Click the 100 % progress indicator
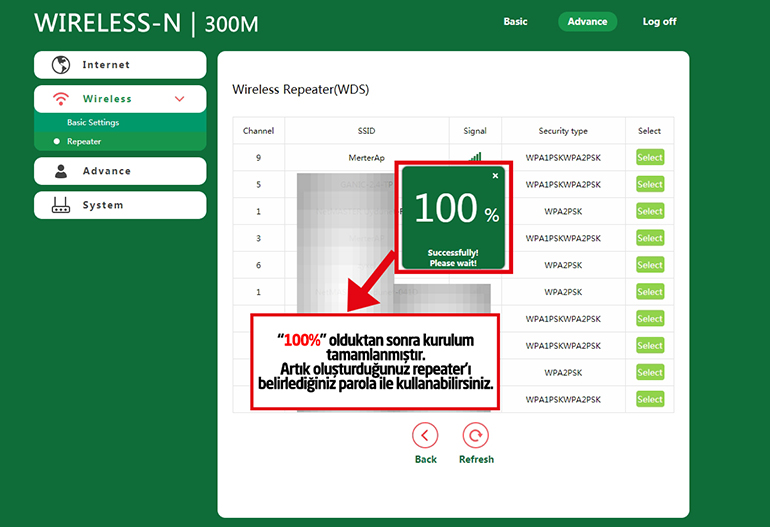Viewport: 770px width, 527px height. (x=457, y=208)
